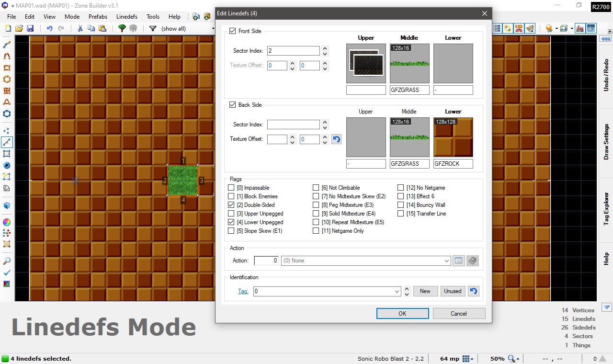The width and height of the screenshot is (613, 364).
Task: Toggle the sky rendering icon
Action: tap(591, 29)
